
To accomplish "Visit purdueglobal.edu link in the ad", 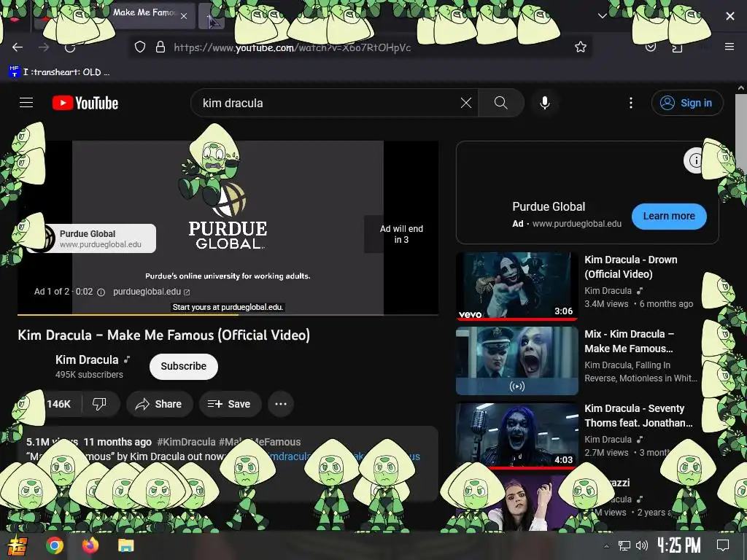I will click(151, 292).
